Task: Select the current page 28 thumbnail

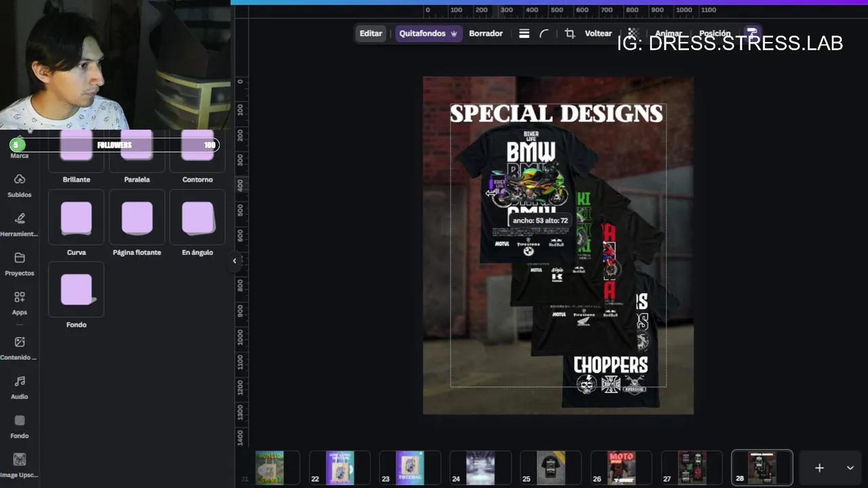Action: pyautogui.click(x=762, y=468)
